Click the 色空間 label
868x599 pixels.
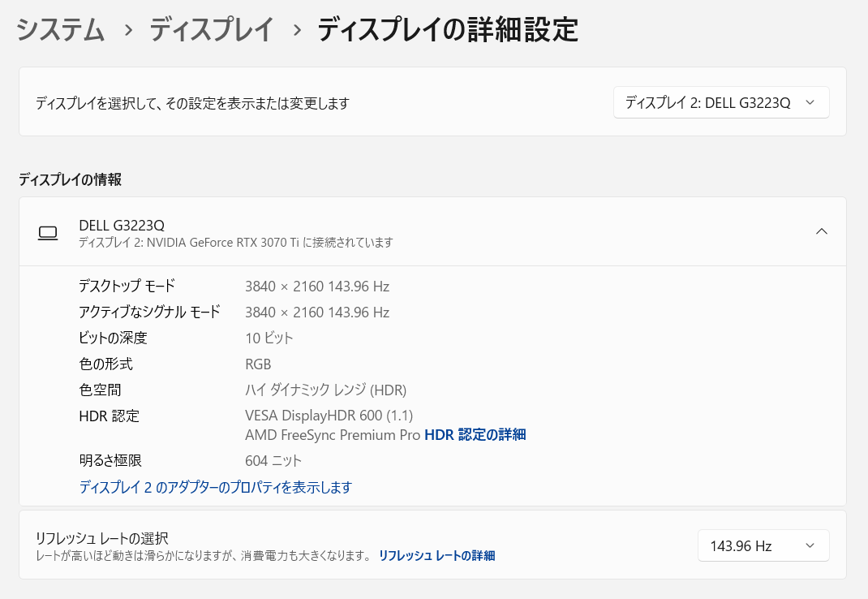pyautogui.click(x=100, y=390)
